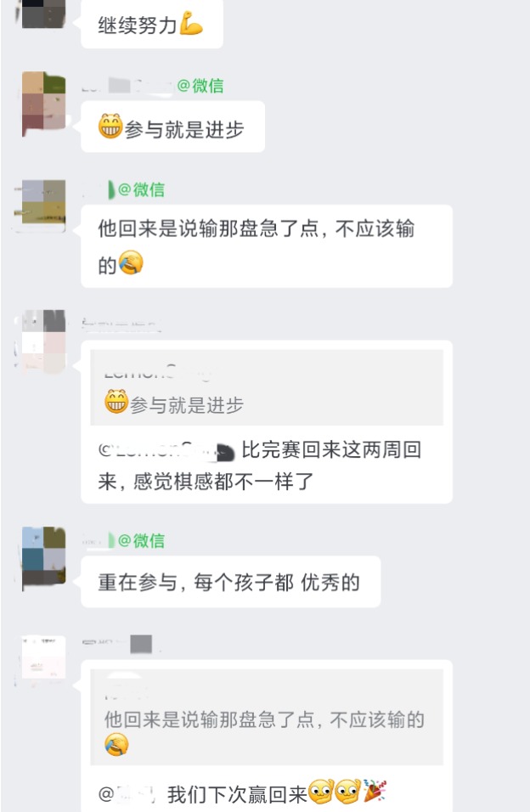Viewport: 530px width, 812px height.
Task: Tap the grinning emoji inside quoted 参与就是进步 reply
Action: tap(116, 402)
